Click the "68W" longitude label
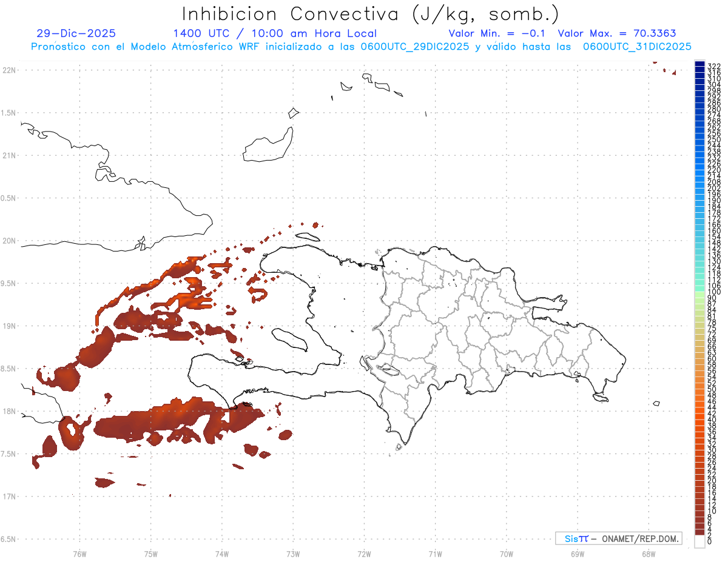The height and width of the screenshot is (562, 728). [648, 554]
